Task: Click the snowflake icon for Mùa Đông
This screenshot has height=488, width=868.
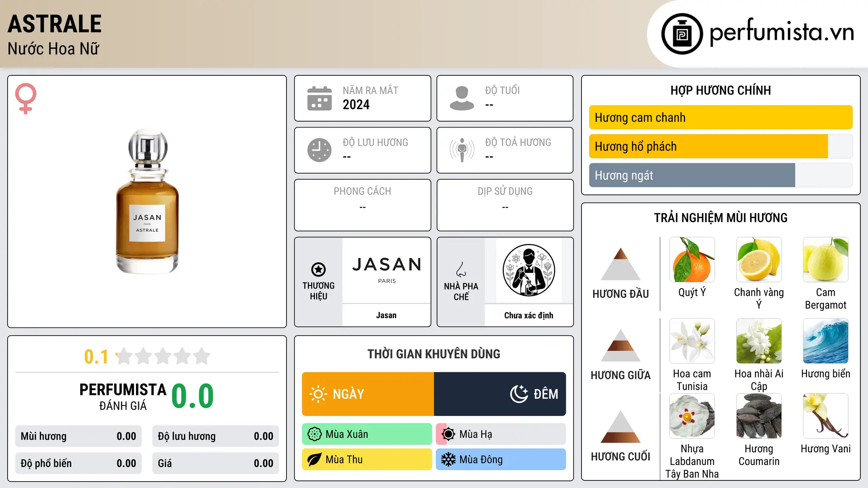Action: pos(448,460)
